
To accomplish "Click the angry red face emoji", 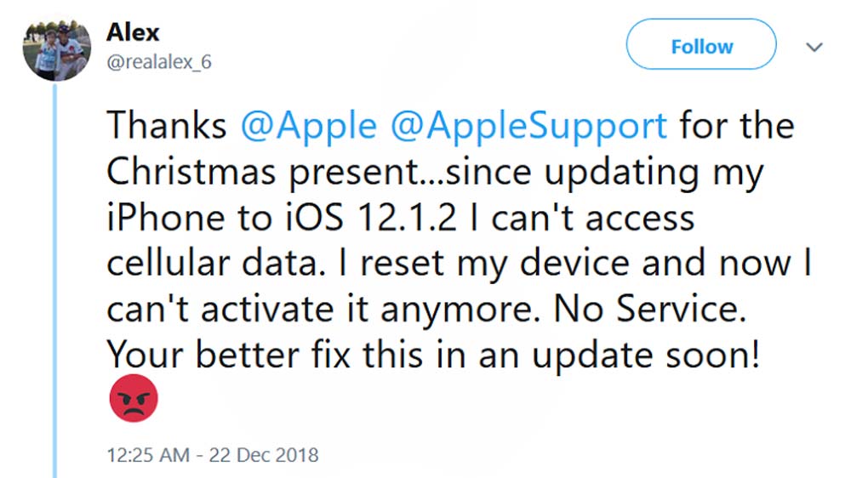I will click(134, 396).
